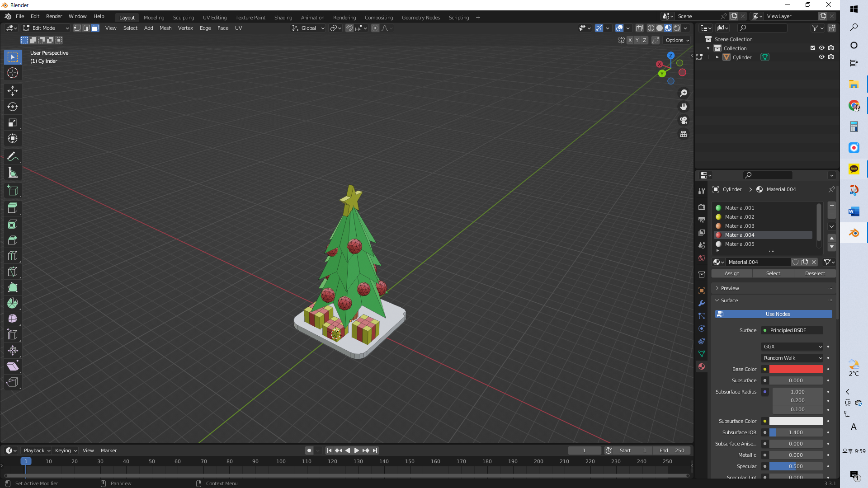This screenshot has width=868, height=488.
Task: Expand the Cylinder tree item
Action: coord(717,57)
